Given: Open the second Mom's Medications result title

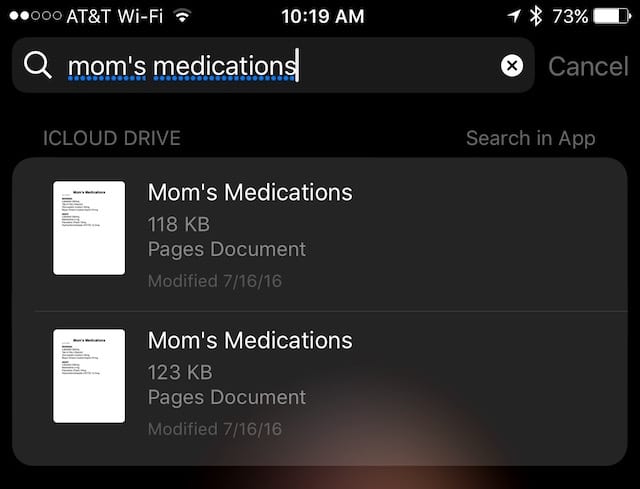Looking at the screenshot, I should point(250,340).
